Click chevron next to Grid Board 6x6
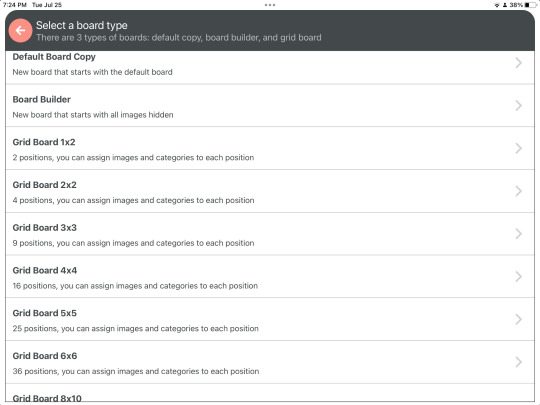Viewport: 540px width, 405px height. pyautogui.click(x=518, y=362)
